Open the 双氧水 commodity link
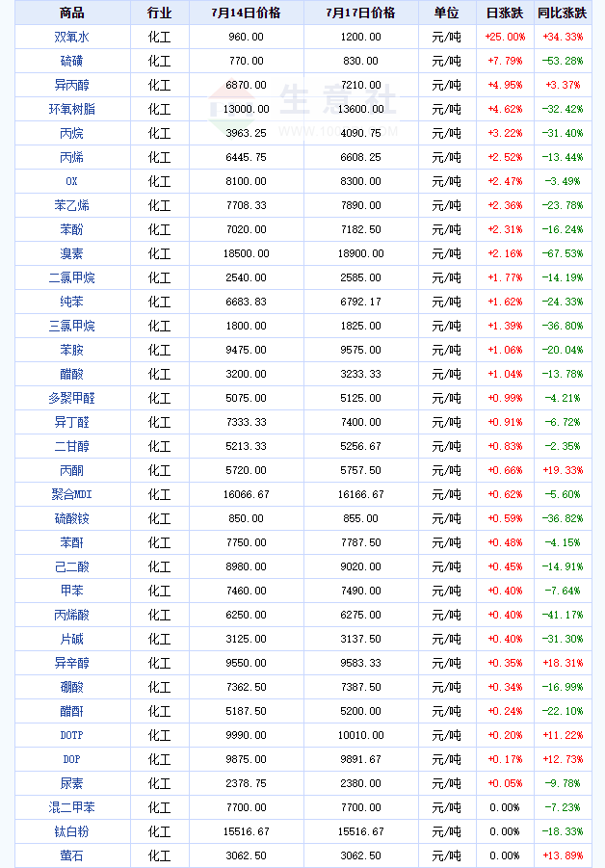Image resolution: width=605 pixels, height=868 pixels. (x=71, y=37)
